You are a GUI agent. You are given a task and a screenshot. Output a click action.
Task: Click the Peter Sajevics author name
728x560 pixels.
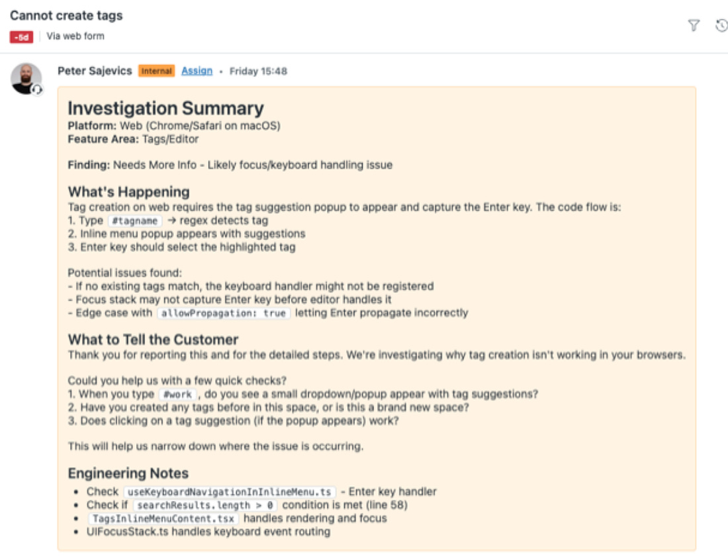point(95,71)
